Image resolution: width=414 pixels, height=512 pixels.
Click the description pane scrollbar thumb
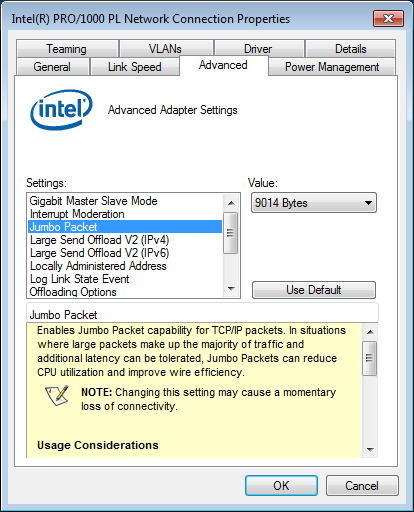(369, 358)
